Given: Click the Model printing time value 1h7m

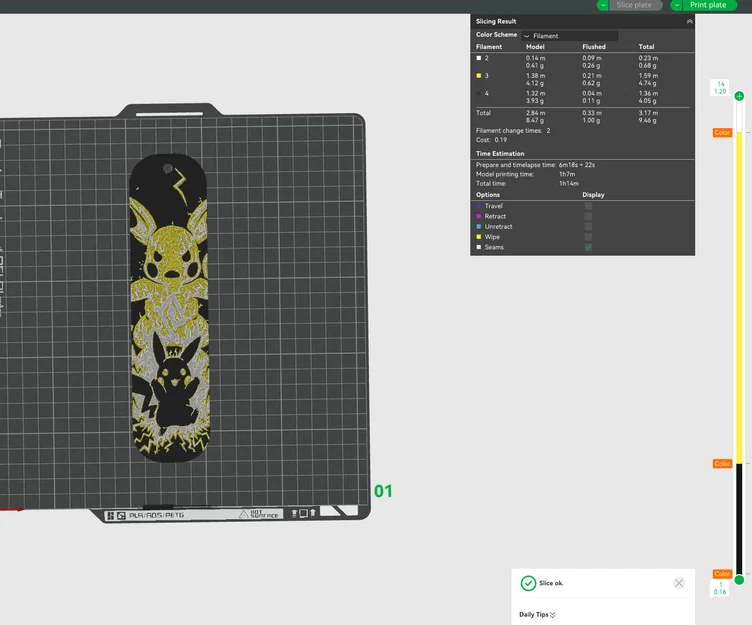Looking at the screenshot, I should [567, 175].
